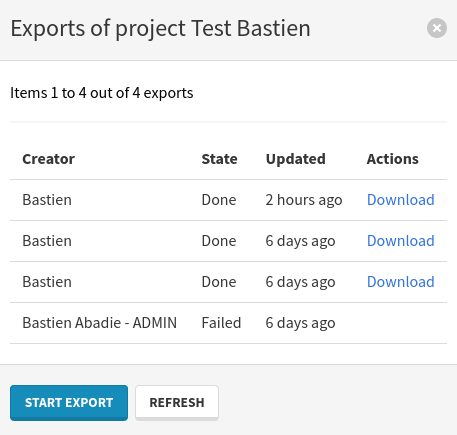Select the State column header

219,159
